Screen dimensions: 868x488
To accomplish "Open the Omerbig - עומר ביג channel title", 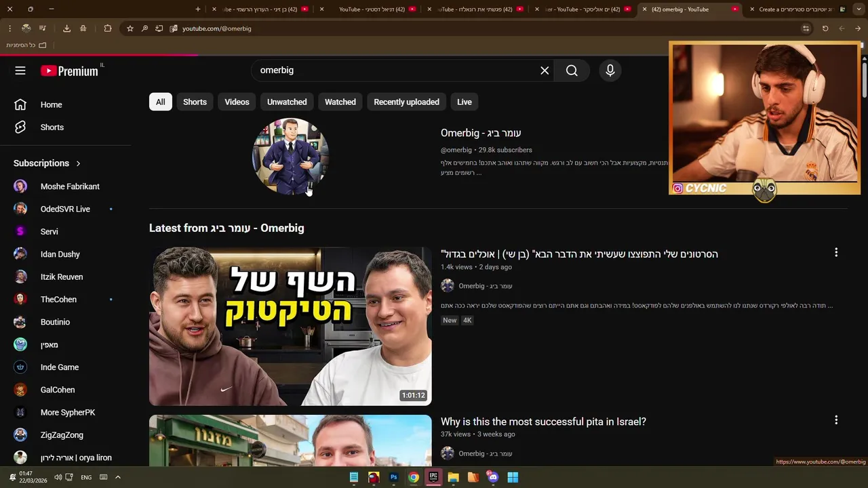I will point(481,133).
